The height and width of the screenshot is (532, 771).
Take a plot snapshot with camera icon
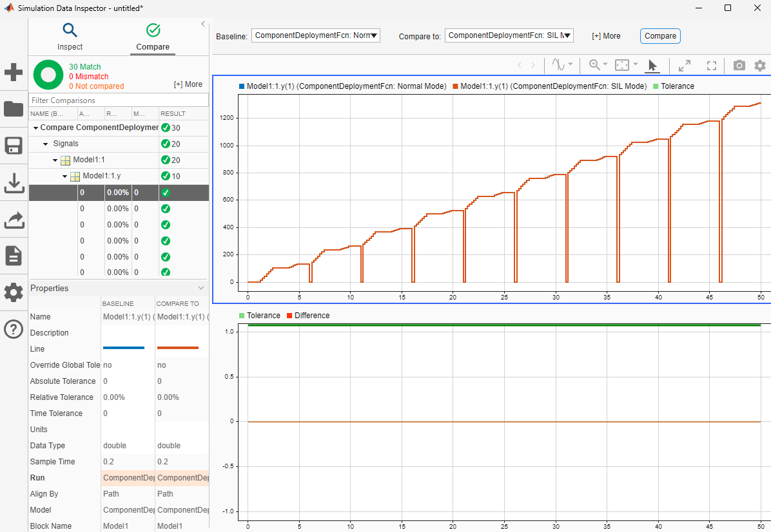(x=739, y=65)
